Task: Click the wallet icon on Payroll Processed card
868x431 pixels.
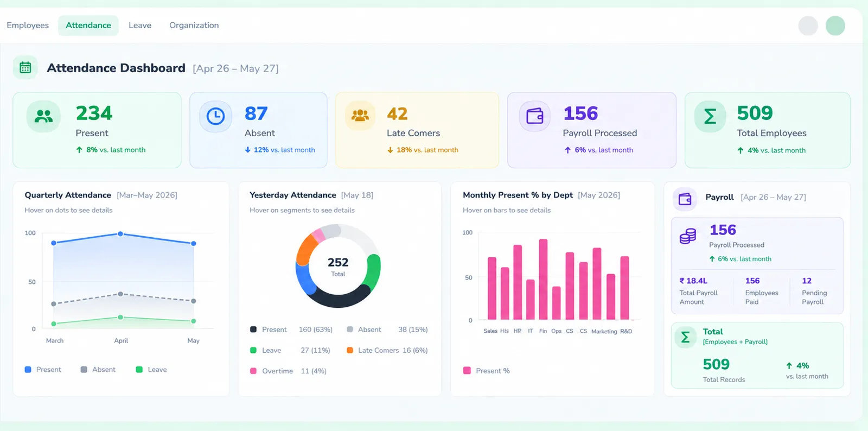Action: click(x=535, y=116)
